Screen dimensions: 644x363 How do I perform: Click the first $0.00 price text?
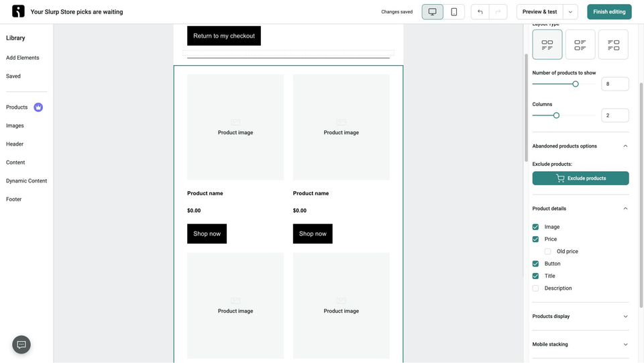(x=194, y=211)
